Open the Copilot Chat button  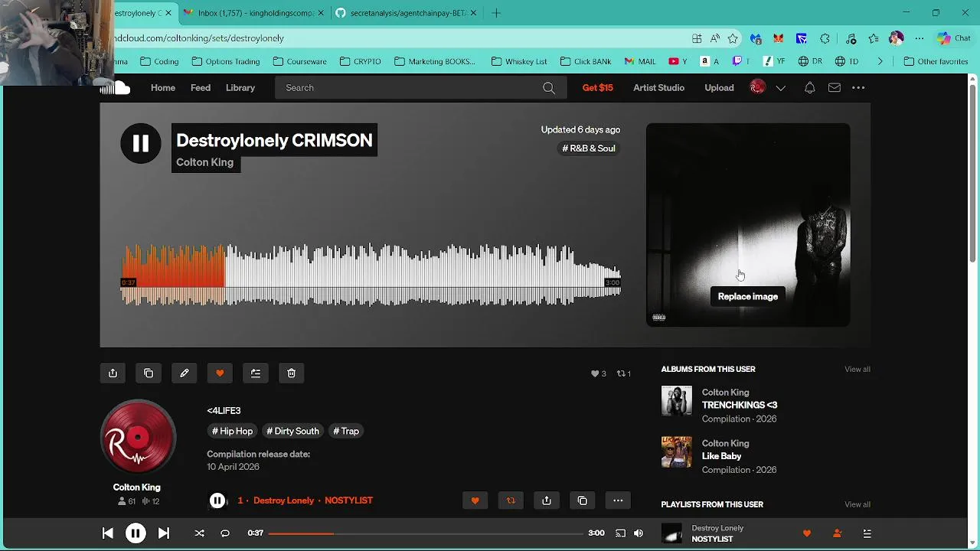pos(954,38)
